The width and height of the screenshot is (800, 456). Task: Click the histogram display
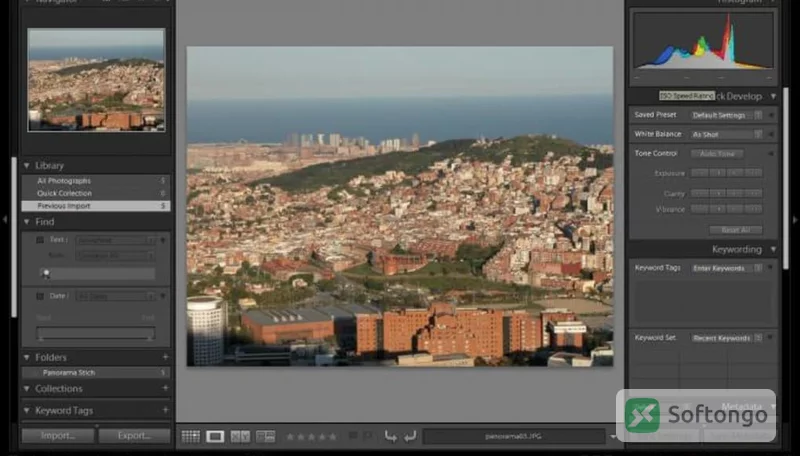[x=704, y=40]
